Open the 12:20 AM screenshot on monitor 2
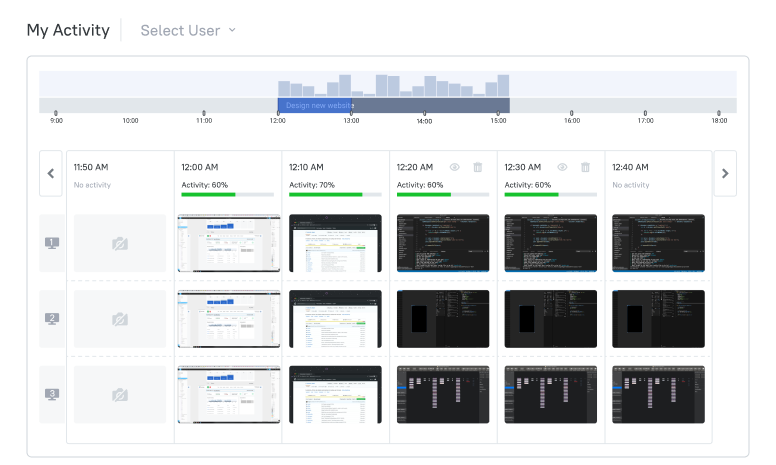The image size is (776, 465). (x=443, y=319)
